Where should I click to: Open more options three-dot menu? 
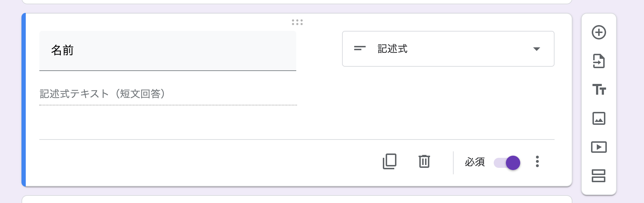(x=537, y=161)
